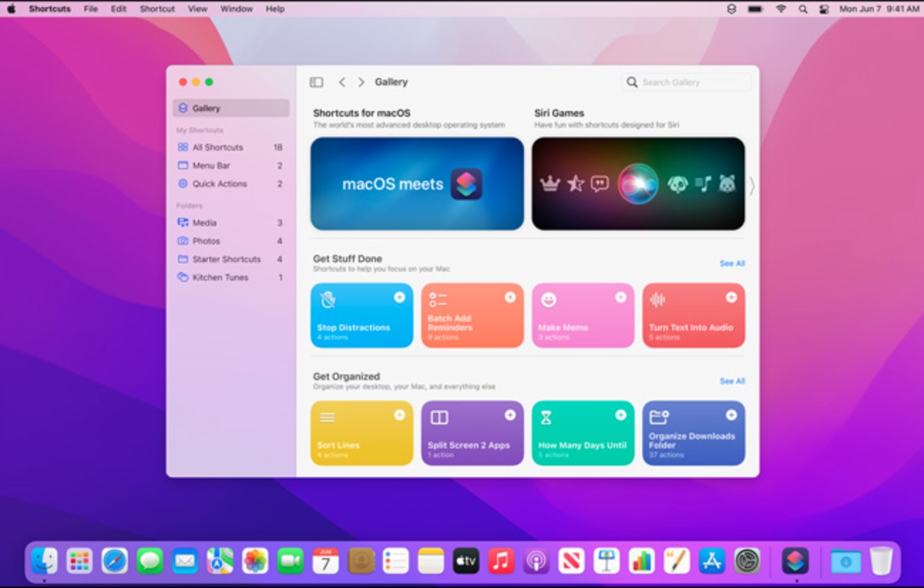Screen dimensions: 924x588
Task: Open the Siri Games banner
Action: (x=639, y=184)
